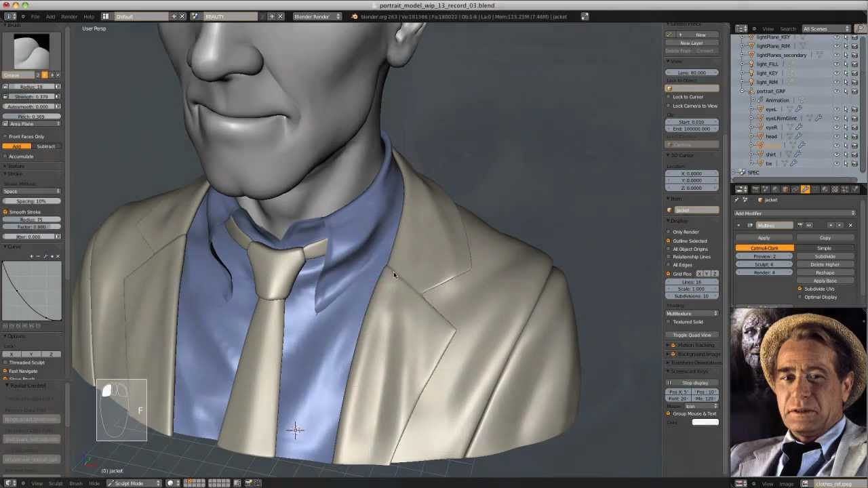
Task: Enable Front Faces Only checkbox
Action: (x=5, y=137)
